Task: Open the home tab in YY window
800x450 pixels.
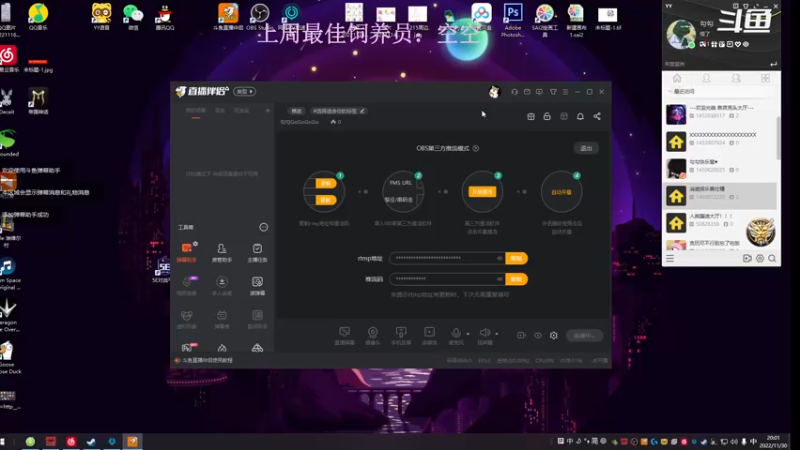Action: [x=677, y=78]
